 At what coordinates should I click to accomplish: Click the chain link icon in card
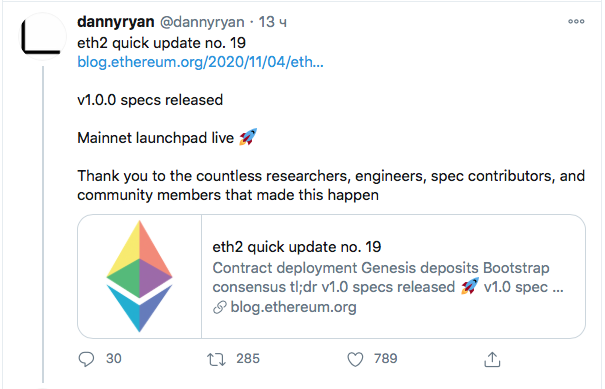pos(220,308)
